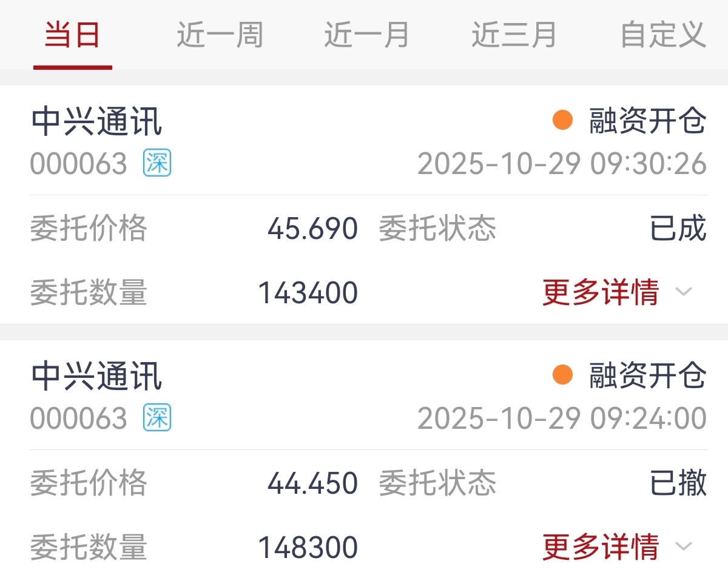Click chevron arrow on second order card
728x575 pixels.
pos(684,547)
